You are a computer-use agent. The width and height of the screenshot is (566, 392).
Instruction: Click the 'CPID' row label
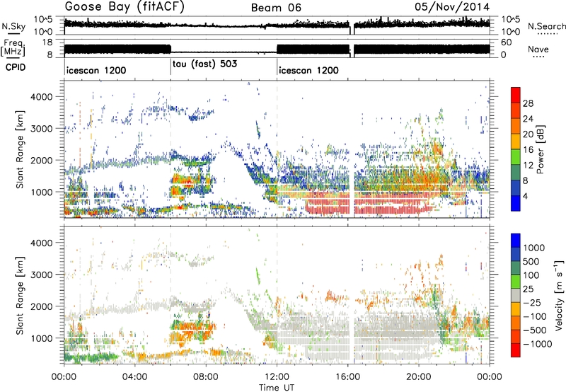click(16, 67)
